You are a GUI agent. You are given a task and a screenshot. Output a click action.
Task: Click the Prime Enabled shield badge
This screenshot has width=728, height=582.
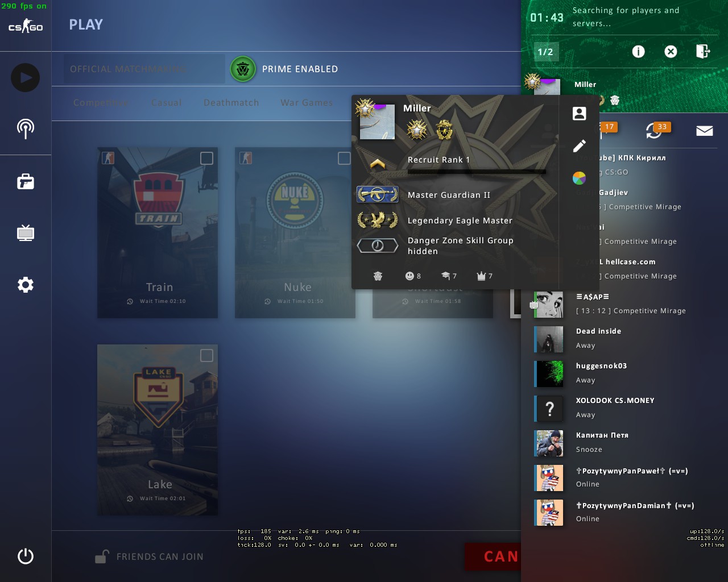pyautogui.click(x=243, y=69)
